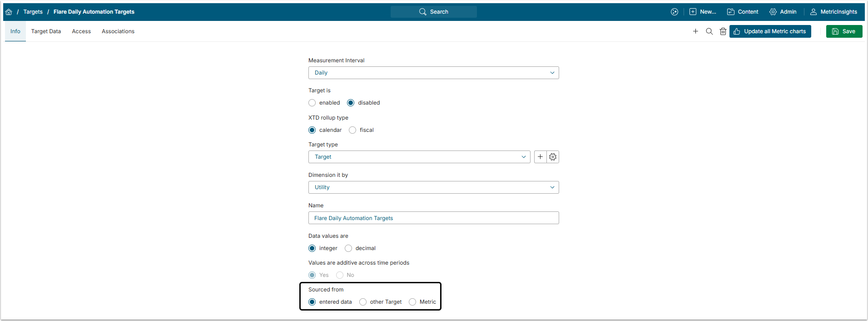Open the Admin gear menu

pyautogui.click(x=783, y=12)
